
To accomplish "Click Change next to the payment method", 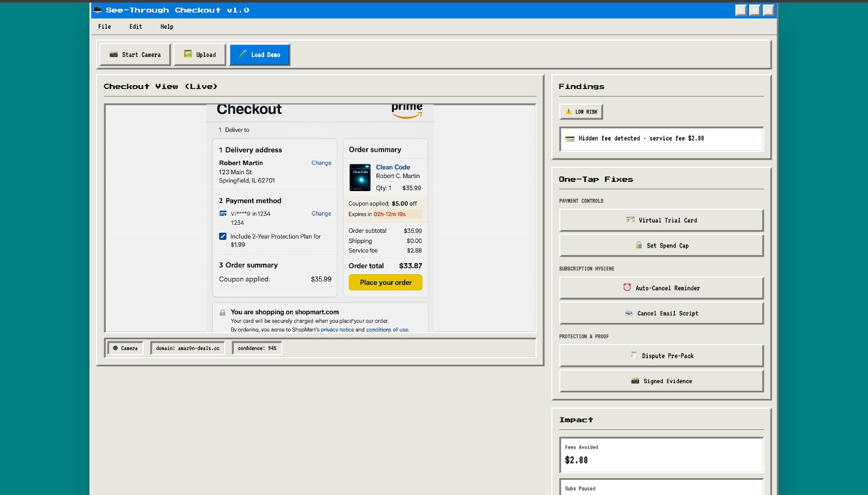I will (x=321, y=214).
